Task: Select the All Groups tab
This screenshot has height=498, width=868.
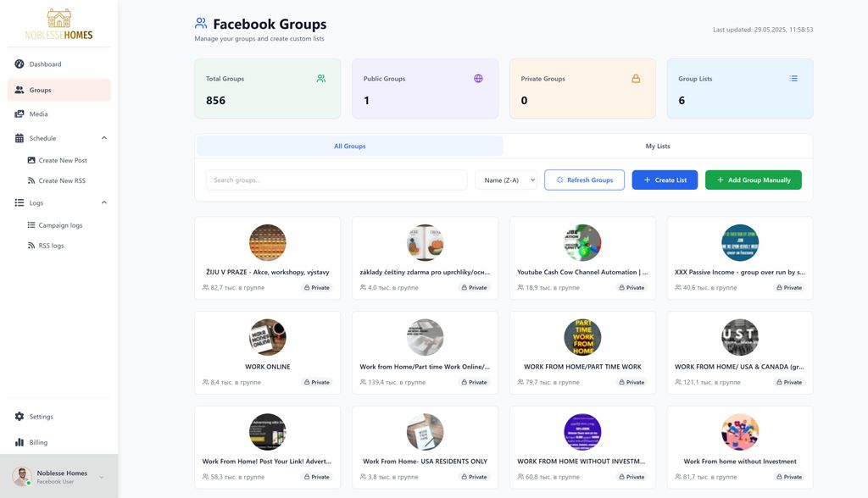Action: (x=349, y=147)
